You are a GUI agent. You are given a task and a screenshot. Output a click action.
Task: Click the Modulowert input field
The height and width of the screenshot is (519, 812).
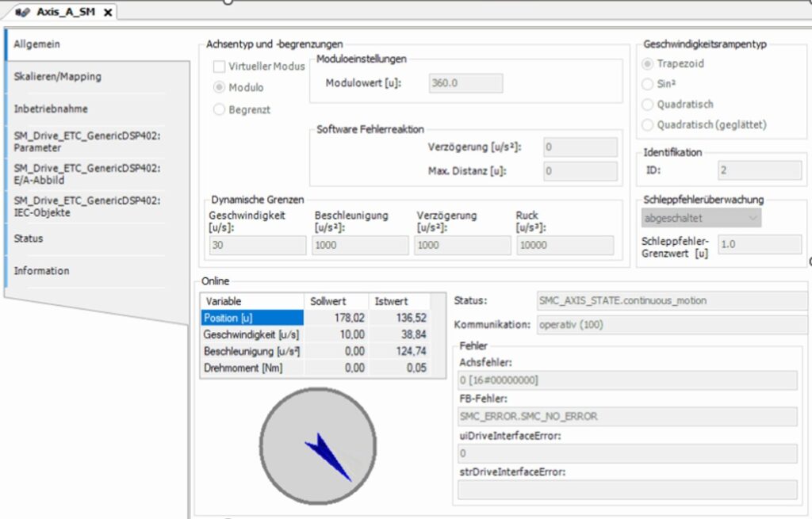click(x=465, y=83)
